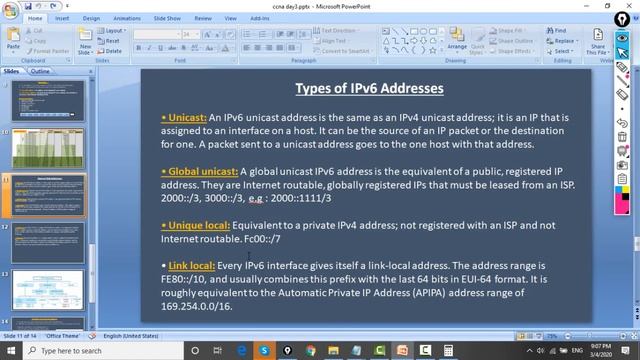Select the line pen tool in annotation toolbar
The width and height of the screenshot is (640, 360).
coord(622,81)
